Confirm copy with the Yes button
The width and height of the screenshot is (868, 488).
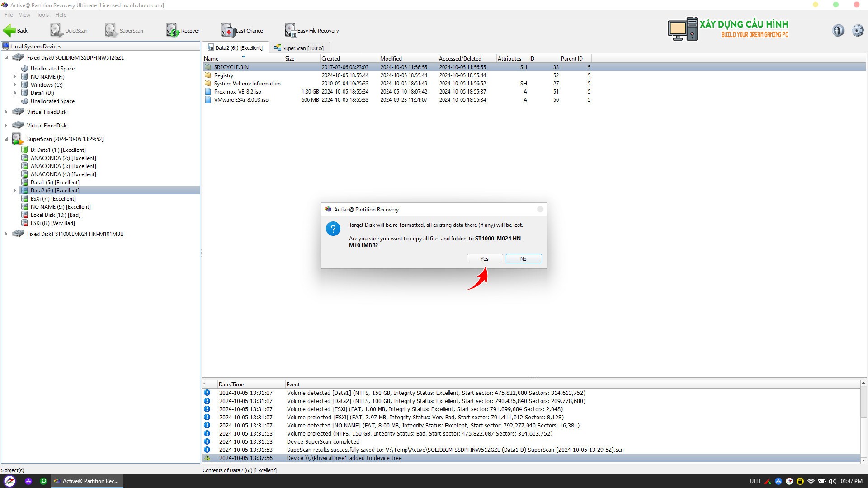point(485,259)
